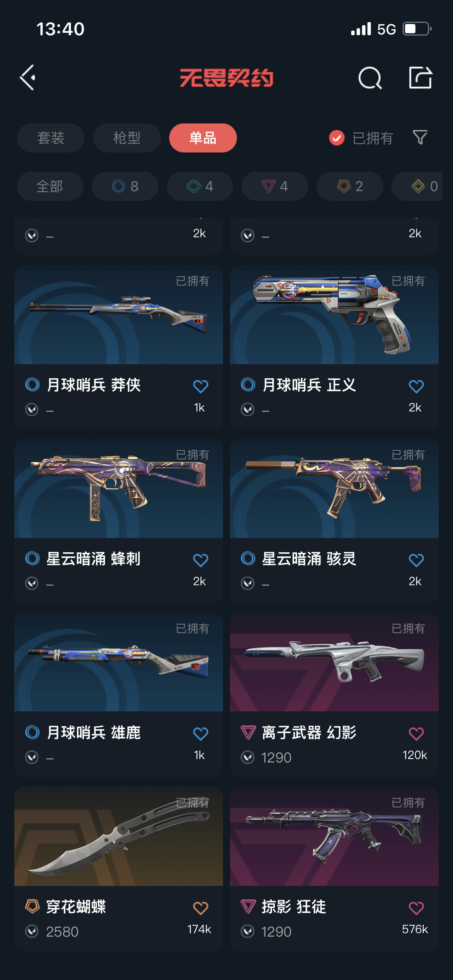Filter by blue circle tier 8

125,186
